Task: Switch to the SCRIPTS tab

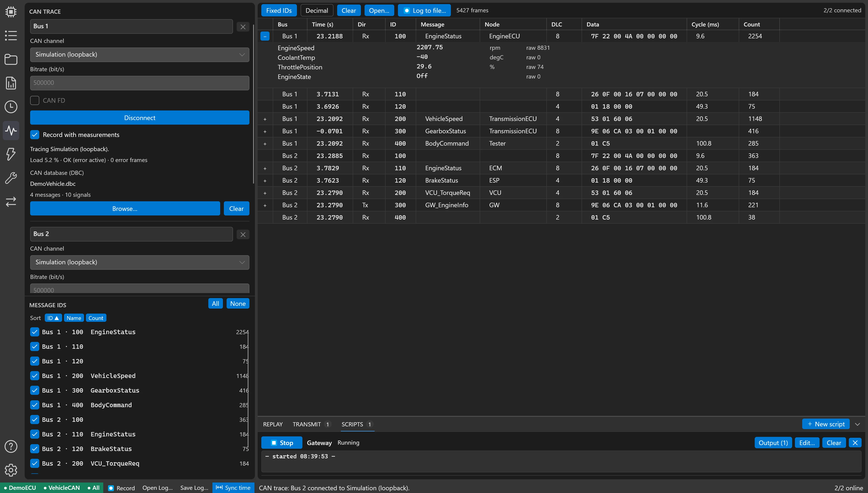Action: 357,424
